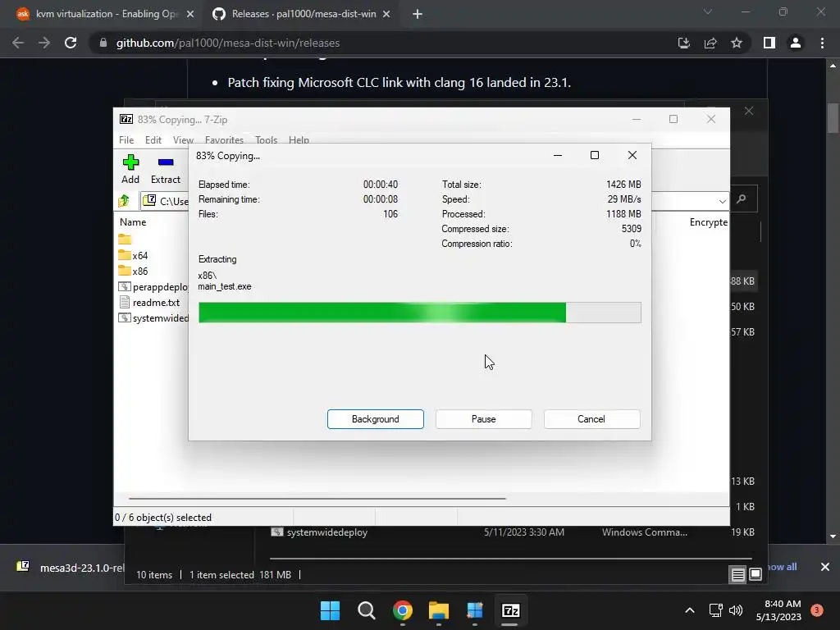Image resolution: width=840 pixels, height=630 pixels.
Task: Click the network display tray icon
Action: (715, 610)
